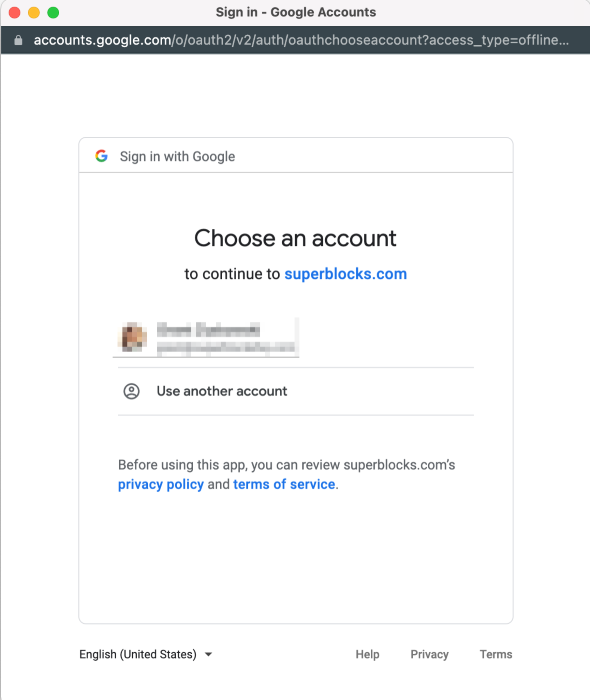Open the Terms link in the footer
590x700 pixels.
[x=496, y=654]
